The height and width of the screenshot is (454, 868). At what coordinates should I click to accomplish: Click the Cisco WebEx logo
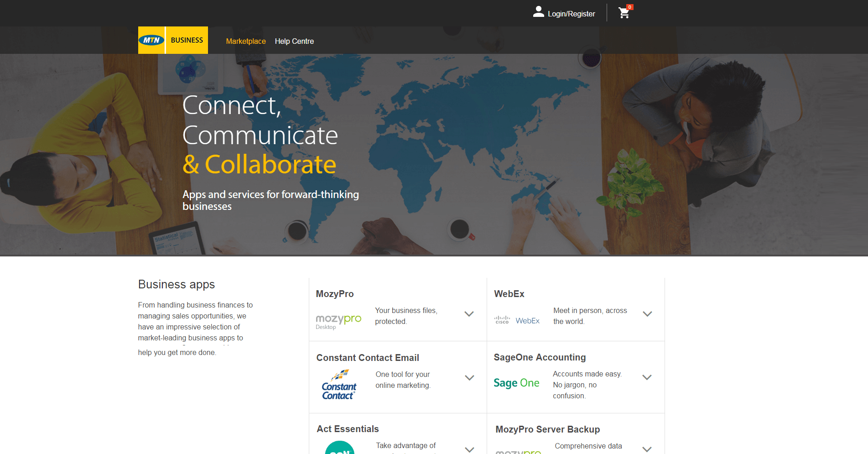tap(517, 320)
